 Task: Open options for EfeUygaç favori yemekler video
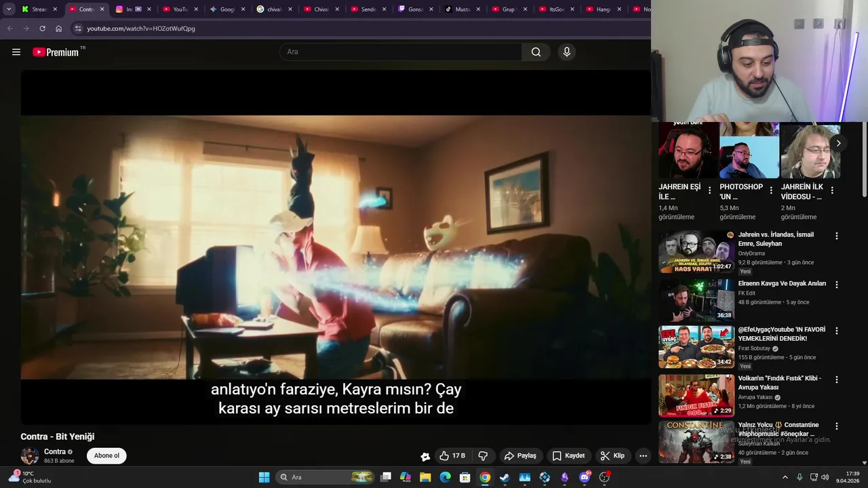tap(836, 331)
